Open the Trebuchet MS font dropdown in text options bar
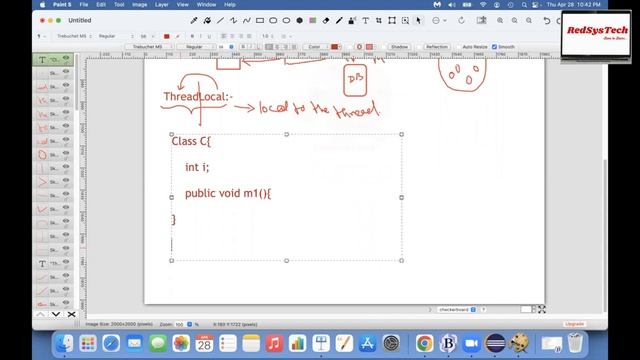This screenshot has width=640, height=360. tap(149, 47)
